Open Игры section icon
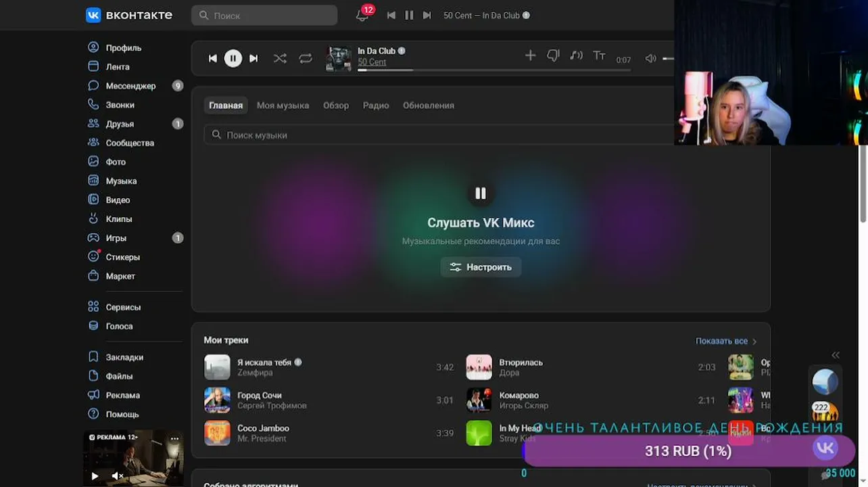This screenshot has width=868, height=487. coord(94,238)
